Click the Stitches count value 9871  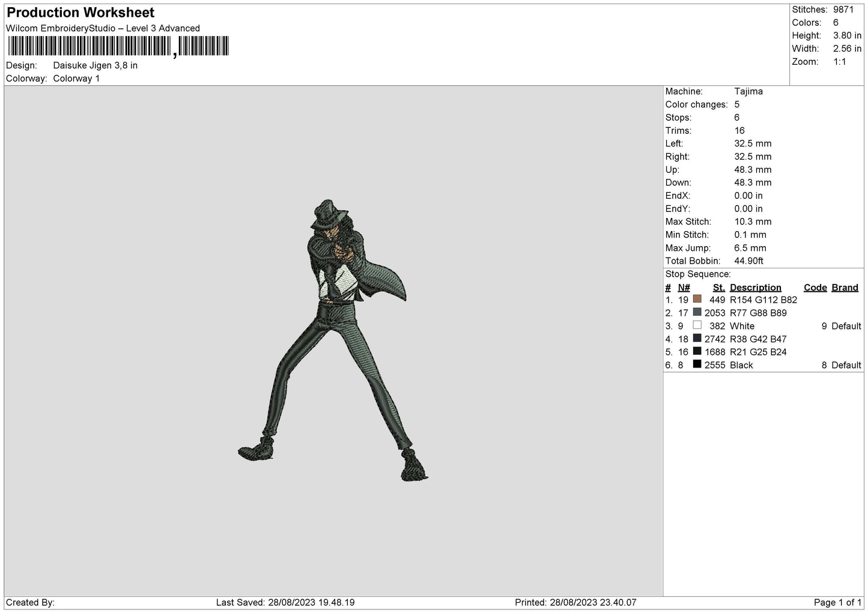click(x=843, y=10)
